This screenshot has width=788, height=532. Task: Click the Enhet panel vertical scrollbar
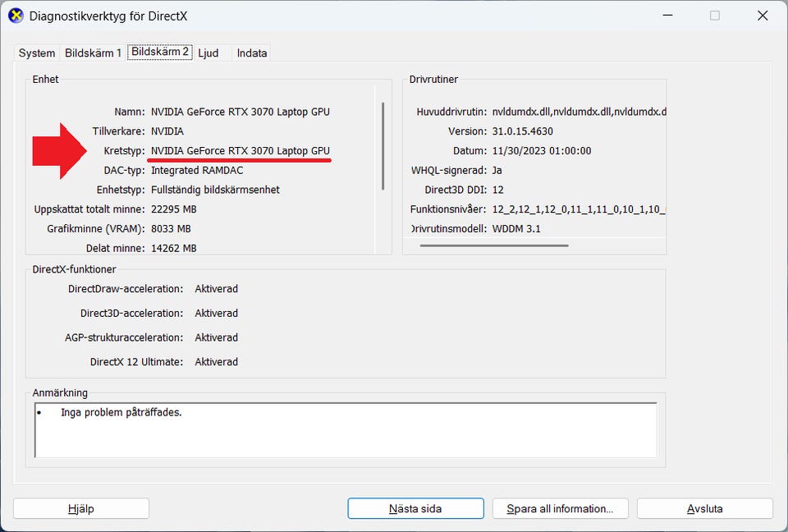383,146
